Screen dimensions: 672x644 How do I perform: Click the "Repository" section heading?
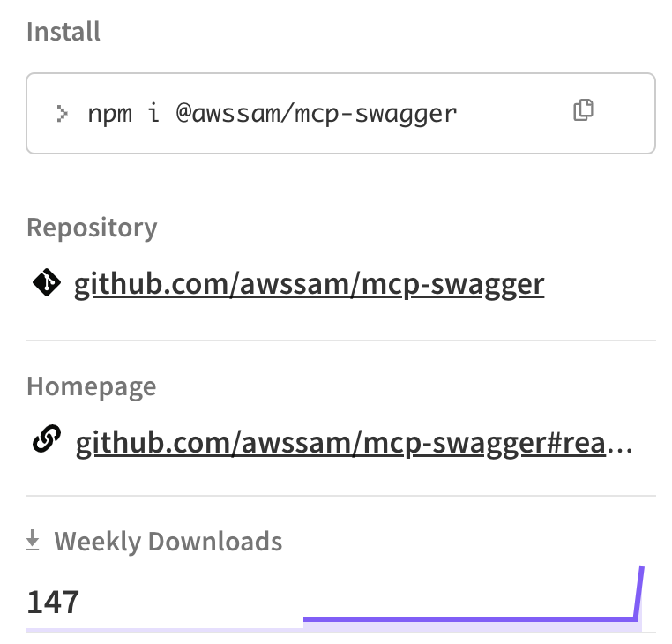click(92, 228)
